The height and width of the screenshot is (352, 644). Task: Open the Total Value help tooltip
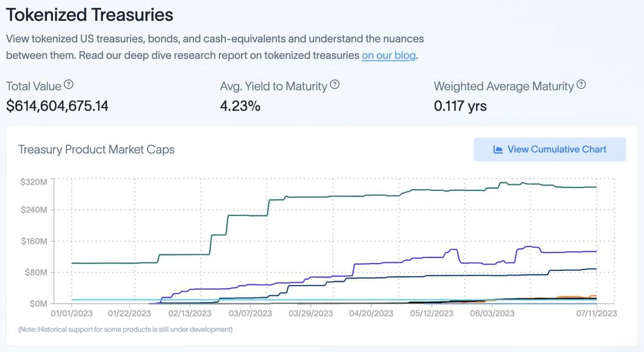coord(67,85)
